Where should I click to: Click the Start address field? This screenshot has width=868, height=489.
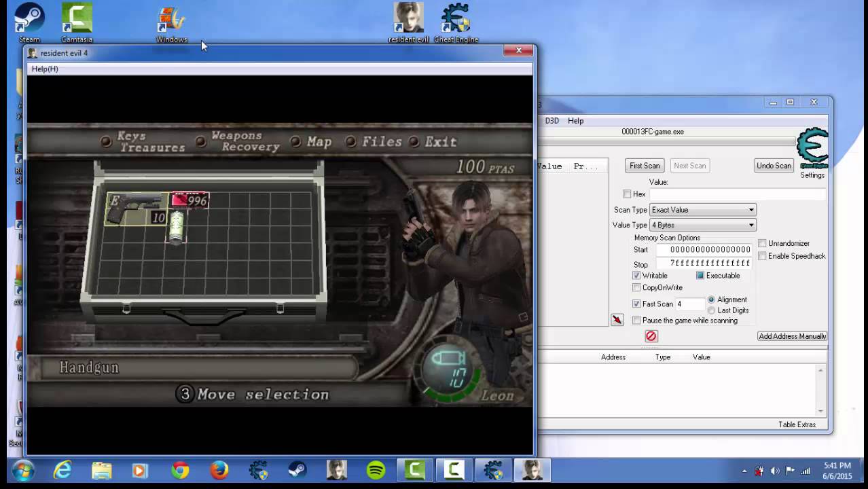tap(704, 249)
